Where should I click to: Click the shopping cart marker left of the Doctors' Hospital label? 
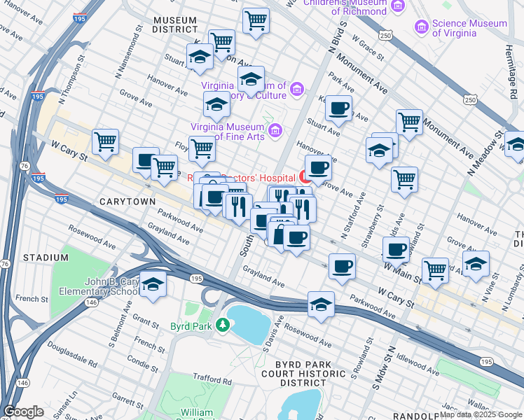164,169
